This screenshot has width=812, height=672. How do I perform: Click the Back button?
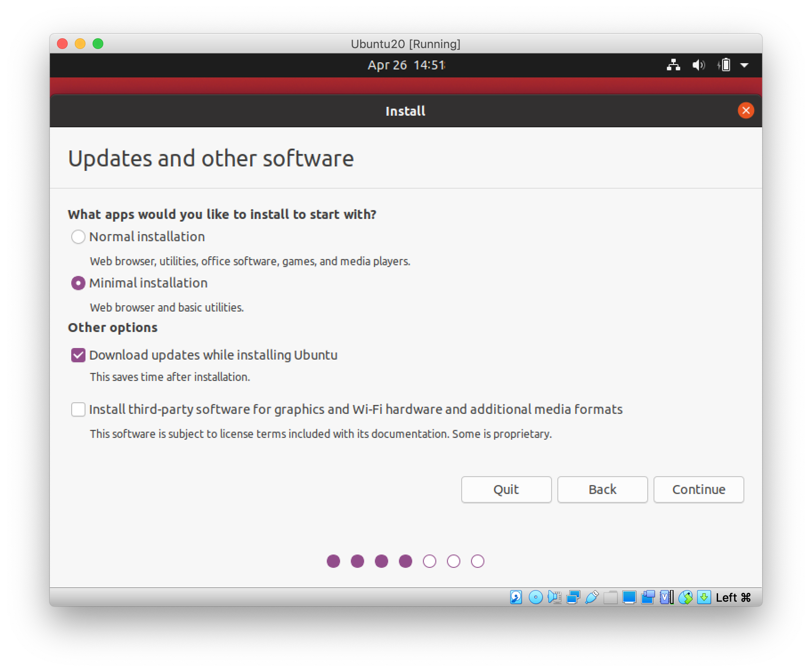pyautogui.click(x=602, y=490)
